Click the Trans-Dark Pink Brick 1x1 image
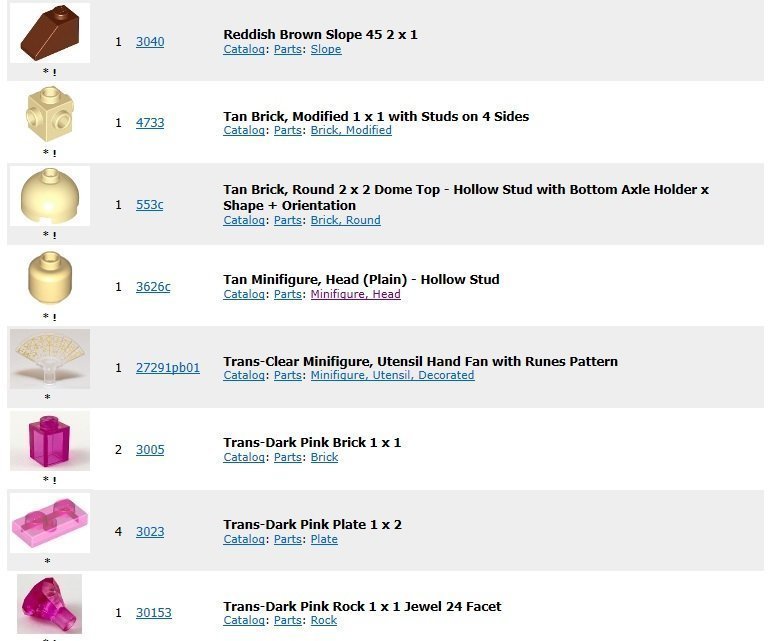This screenshot has height=641, width=773. (50, 441)
